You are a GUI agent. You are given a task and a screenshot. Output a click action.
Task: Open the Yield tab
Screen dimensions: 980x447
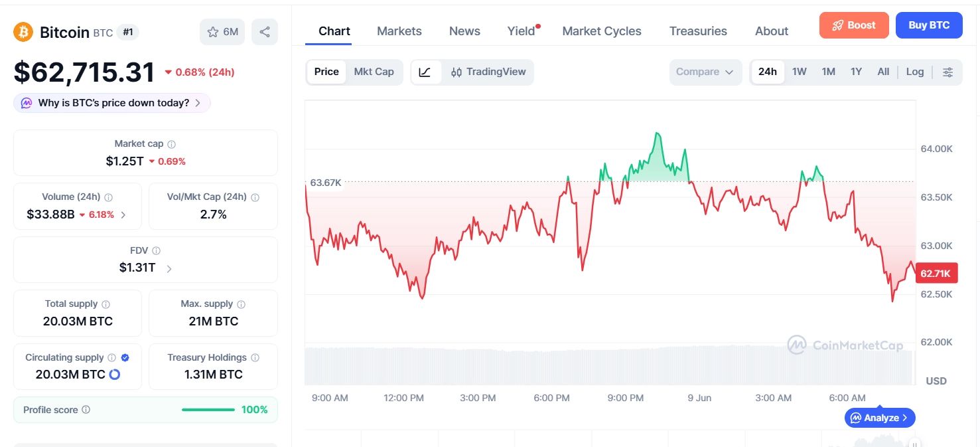[x=522, y=31]
